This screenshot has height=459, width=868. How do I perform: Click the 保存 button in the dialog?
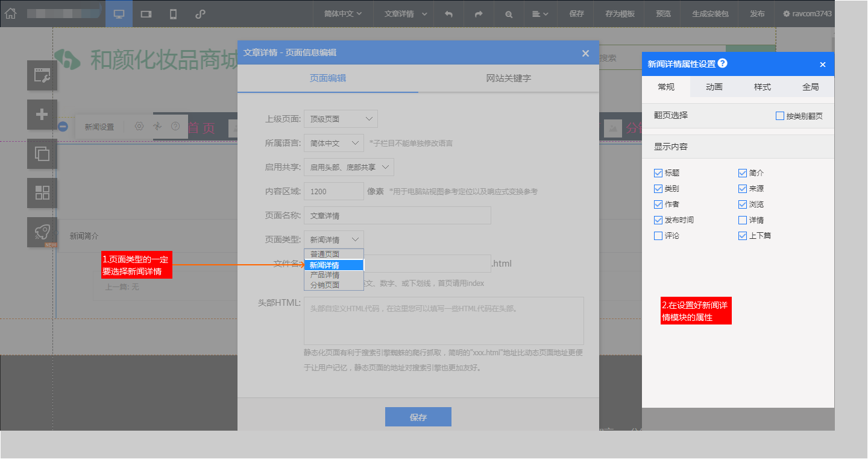418,417
